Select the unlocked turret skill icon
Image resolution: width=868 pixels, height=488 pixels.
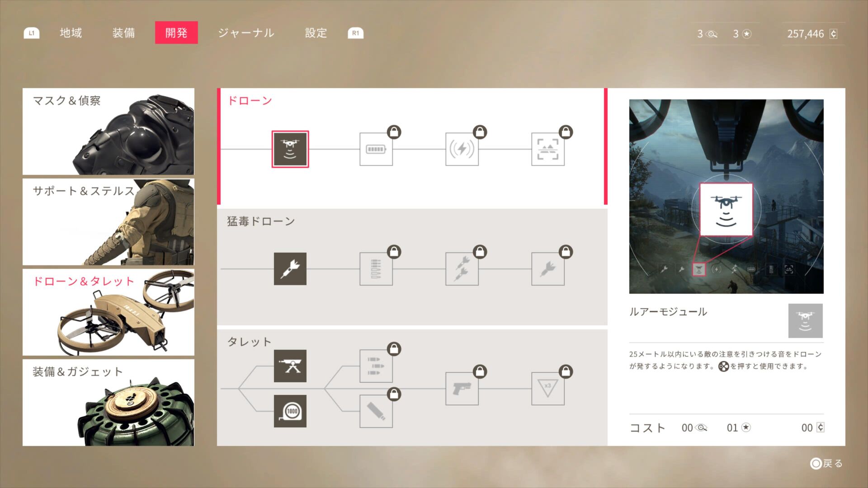(290, 366)
